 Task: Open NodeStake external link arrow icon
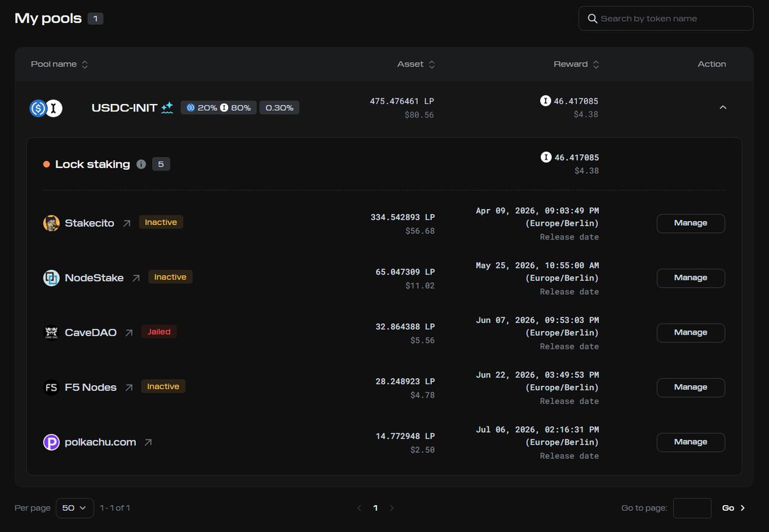click(x=136, y=278)
